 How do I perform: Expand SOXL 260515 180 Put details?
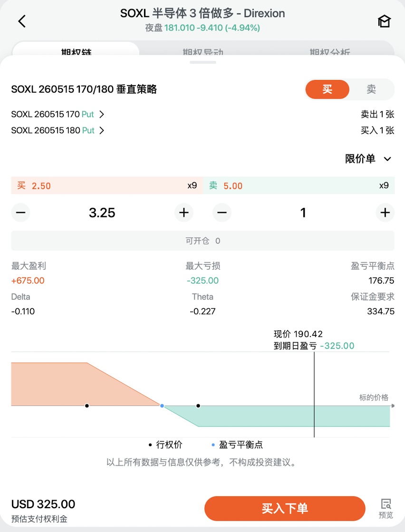(x=58, y=130)
